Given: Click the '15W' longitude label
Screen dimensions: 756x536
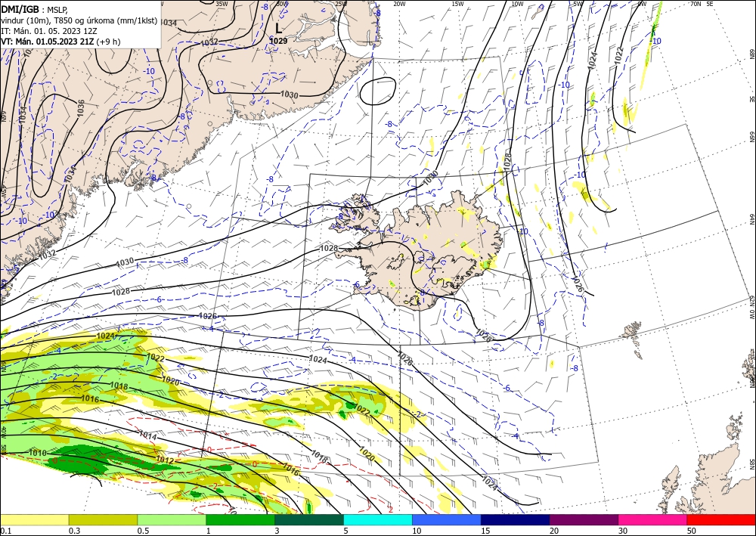Looking at the screenshot, I should [x=457, y=4].
